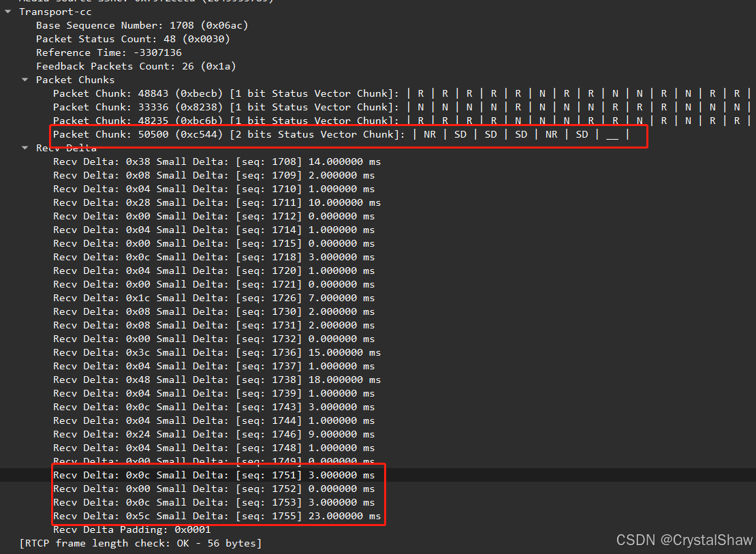756x554 pixels.
Task: Select Recv Delta row for seq 1720
Action: (214, 271)
